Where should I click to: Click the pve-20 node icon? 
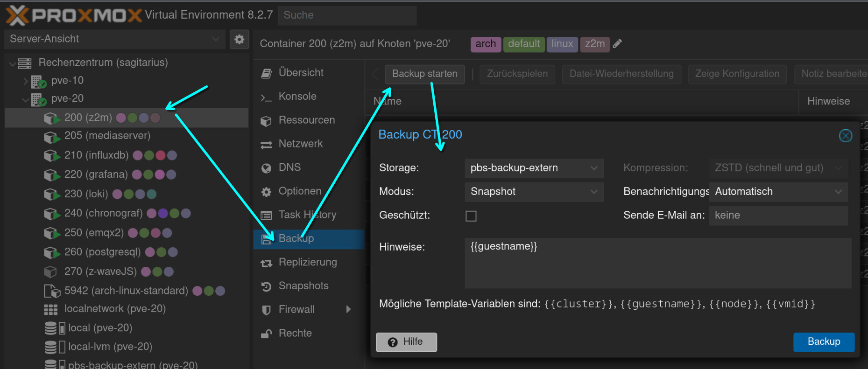tap(38, 99)
